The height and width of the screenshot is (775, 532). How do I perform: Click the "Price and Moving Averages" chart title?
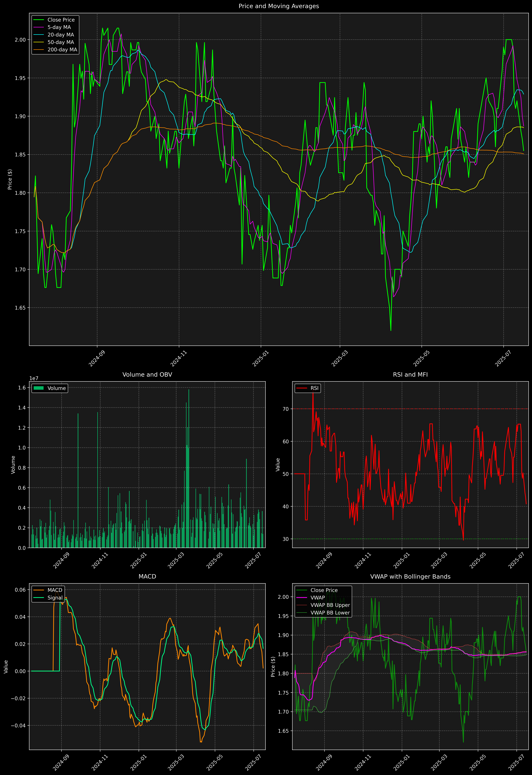(x=279, y=6)
